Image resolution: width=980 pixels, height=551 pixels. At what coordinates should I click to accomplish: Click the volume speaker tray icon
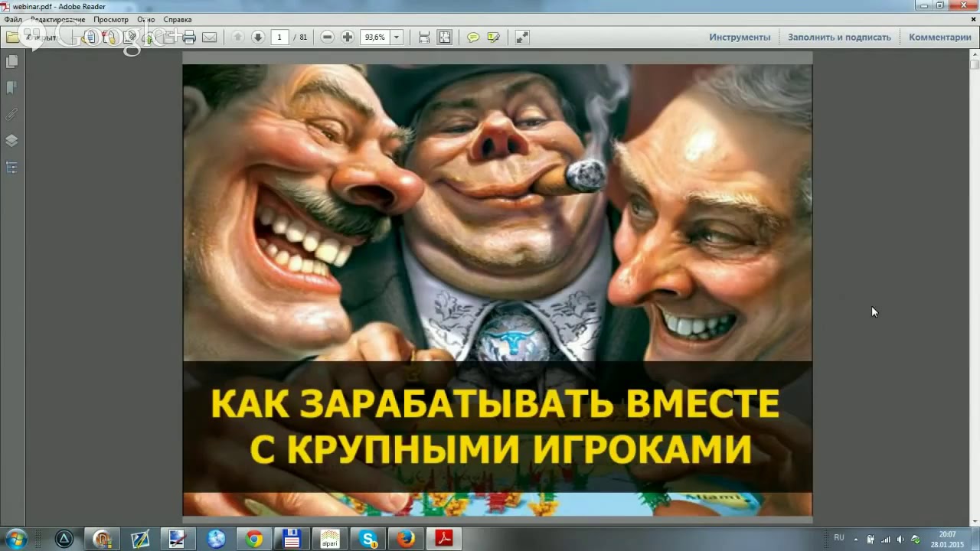tap(900, 539)
